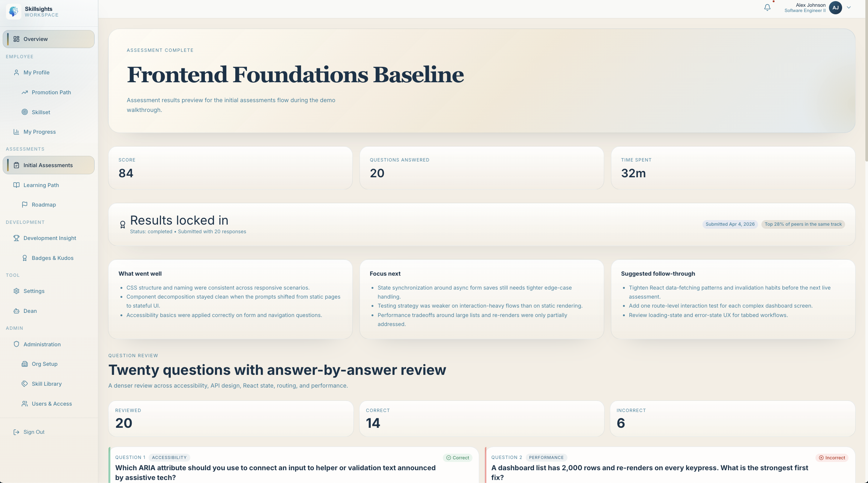Image resolution: width=868 pixels, height=483 pixels.
Task: Open the Alex Johnson AJ avatar menu
Action: 835,8
